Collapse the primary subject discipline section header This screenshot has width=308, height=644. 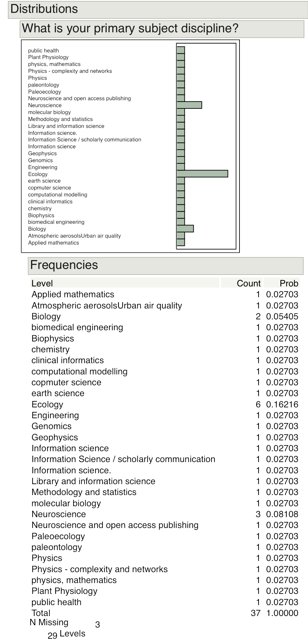coord(130,29)
